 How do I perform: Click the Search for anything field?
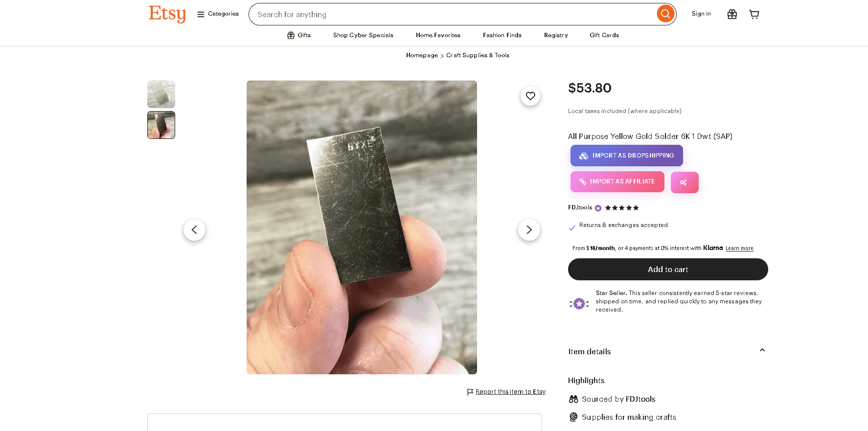point(450,15)
